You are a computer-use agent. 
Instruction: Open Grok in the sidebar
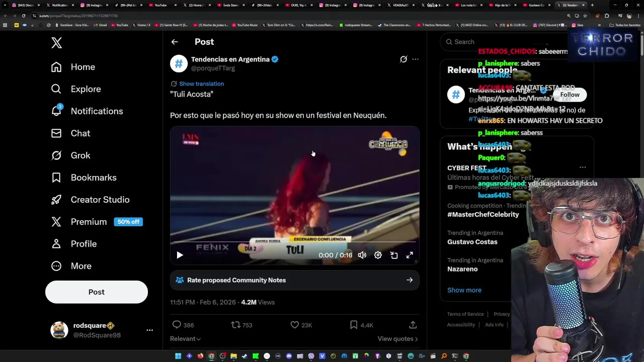click(70, 155)
